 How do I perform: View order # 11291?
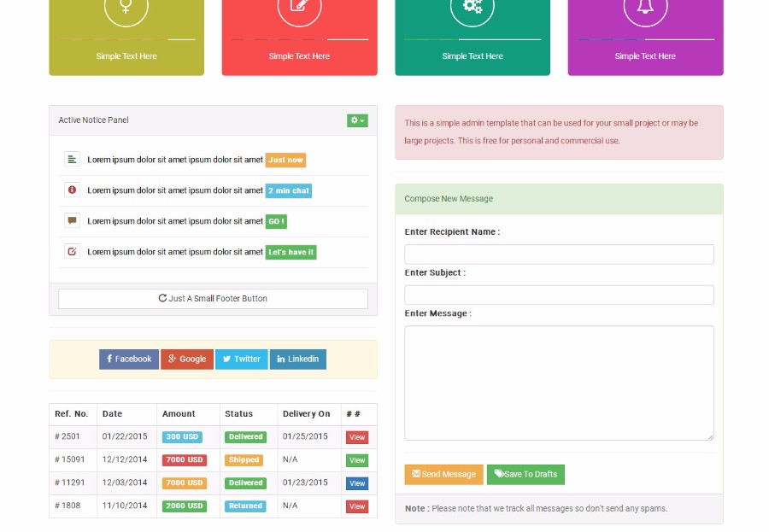[357, 483]
